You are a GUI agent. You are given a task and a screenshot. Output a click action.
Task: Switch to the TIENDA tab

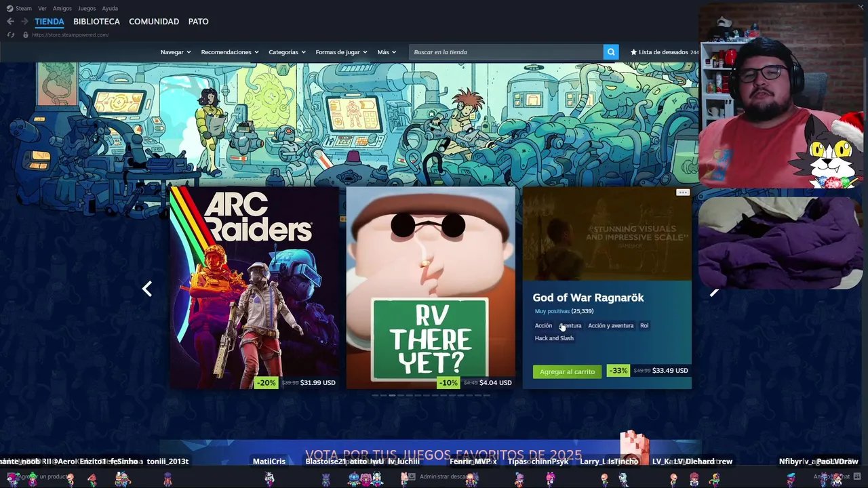[50, 22]
